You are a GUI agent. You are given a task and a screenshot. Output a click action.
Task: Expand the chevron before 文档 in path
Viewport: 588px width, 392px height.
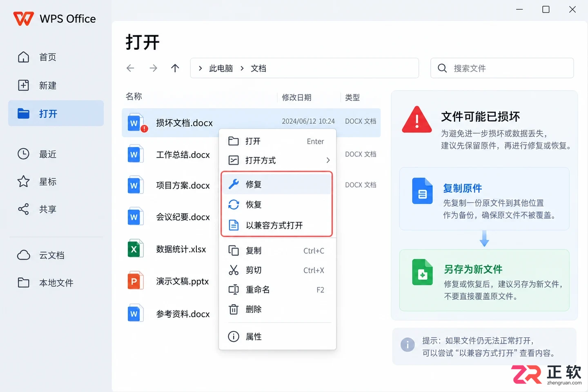[242, 68]
